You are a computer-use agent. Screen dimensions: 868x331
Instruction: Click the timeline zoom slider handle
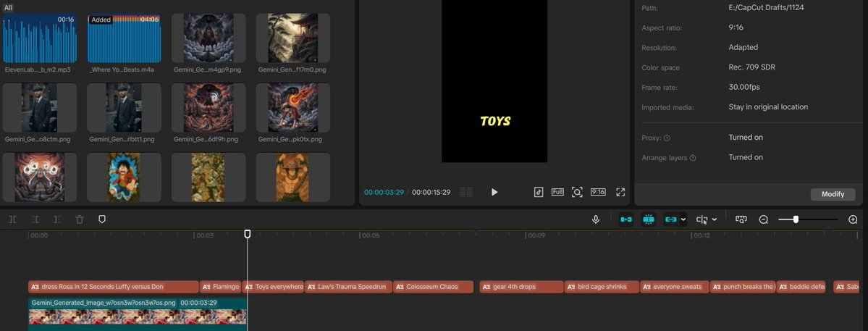(x=796, y=219)
